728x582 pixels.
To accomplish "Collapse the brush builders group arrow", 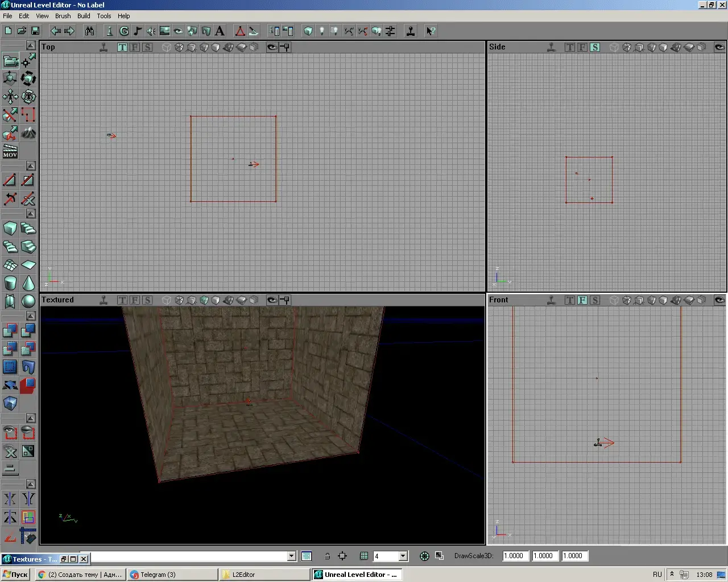I will pos(31,213).
